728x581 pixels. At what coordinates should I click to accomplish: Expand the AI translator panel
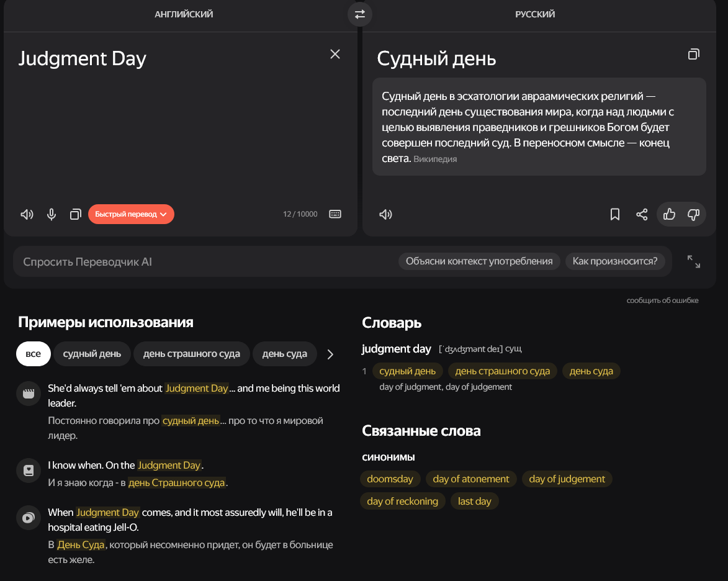tap(694, 261)
